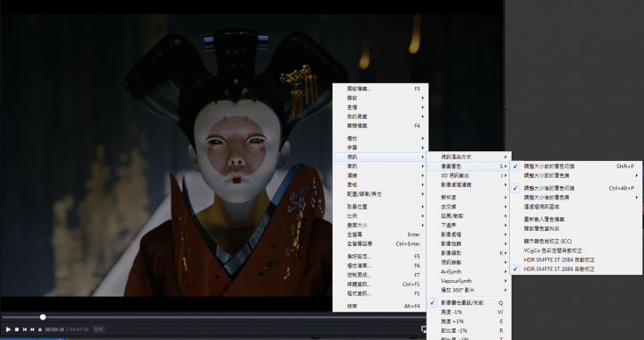Expand 影像處理濾鏡 submenu

(468, 185)
